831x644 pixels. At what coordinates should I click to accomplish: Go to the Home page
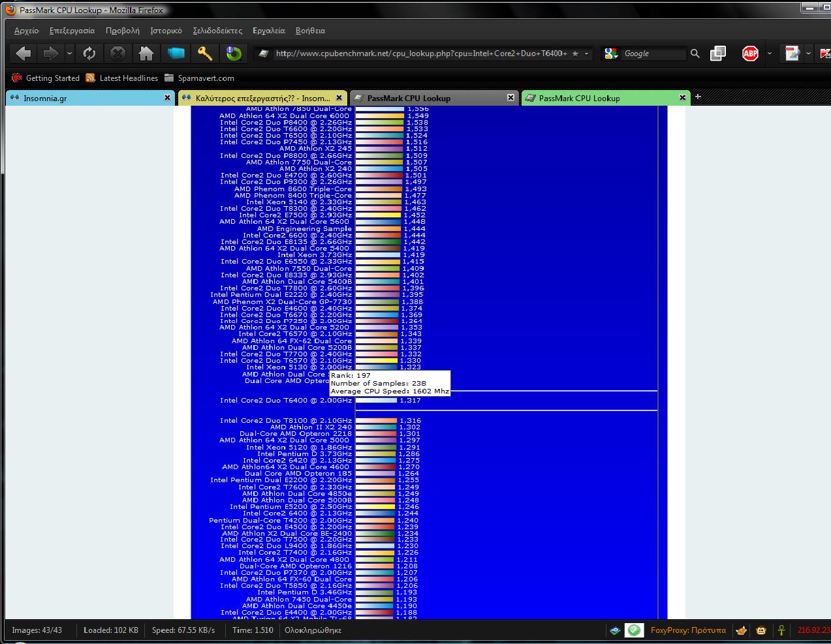point(146,54)
